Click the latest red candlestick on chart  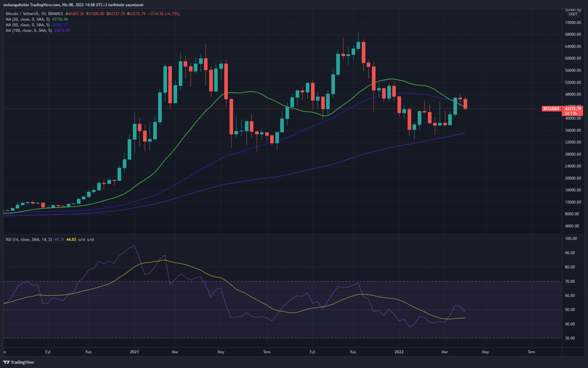[465, 104]
